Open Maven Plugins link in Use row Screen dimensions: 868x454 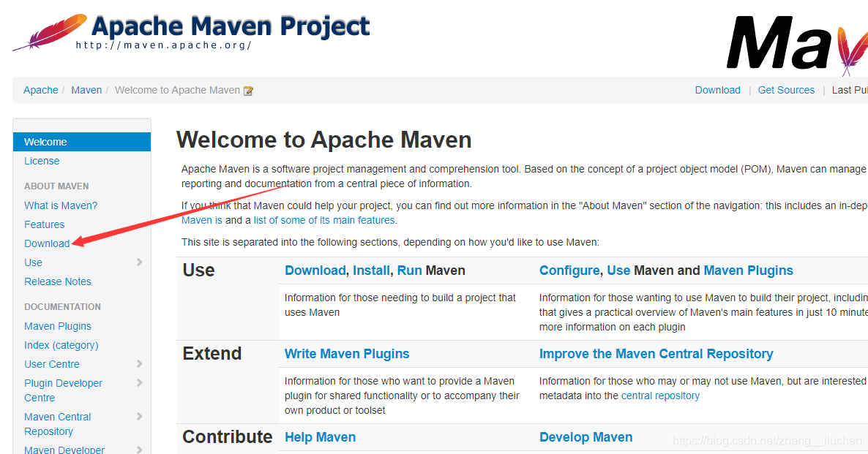coord(749,270)
